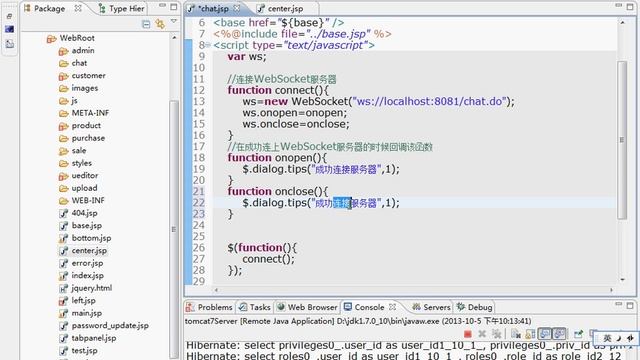Select test.jsp in the tree

(78, 351)
